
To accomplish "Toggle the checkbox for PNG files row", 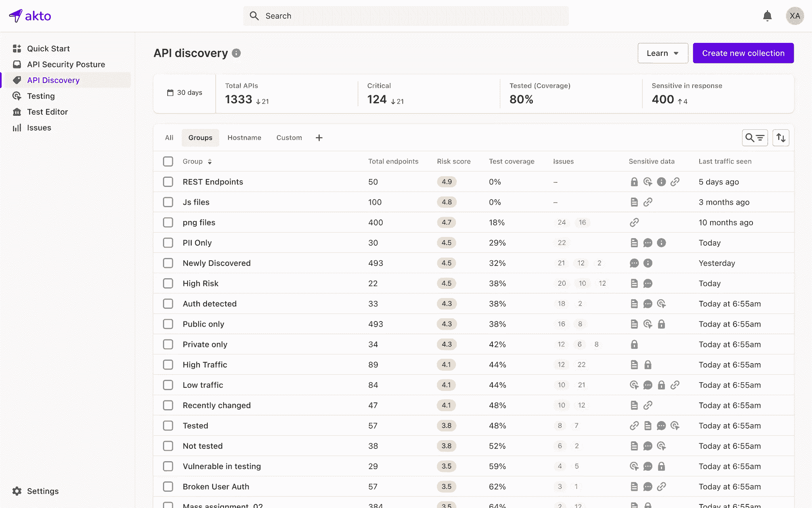I will (x=168, y=222).
